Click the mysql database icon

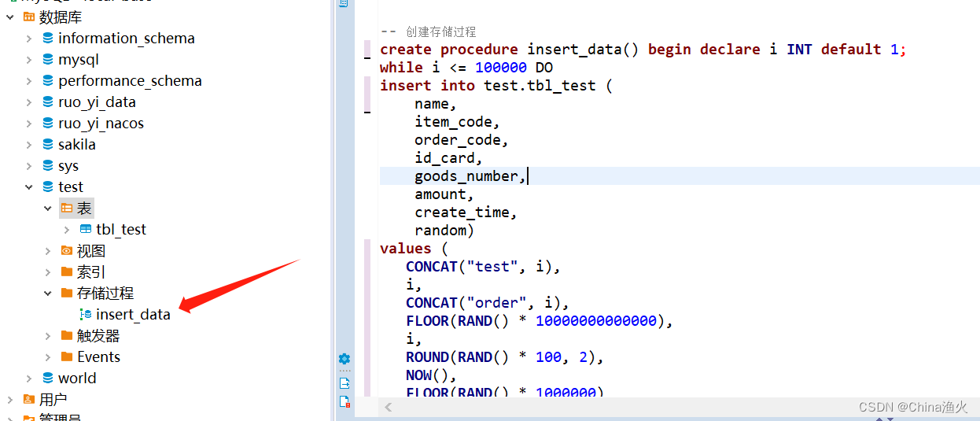coord(48,59)
